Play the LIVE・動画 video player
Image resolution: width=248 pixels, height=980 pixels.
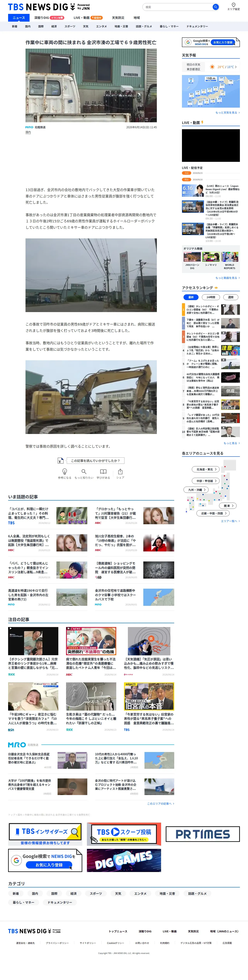[x=211, y=145]
